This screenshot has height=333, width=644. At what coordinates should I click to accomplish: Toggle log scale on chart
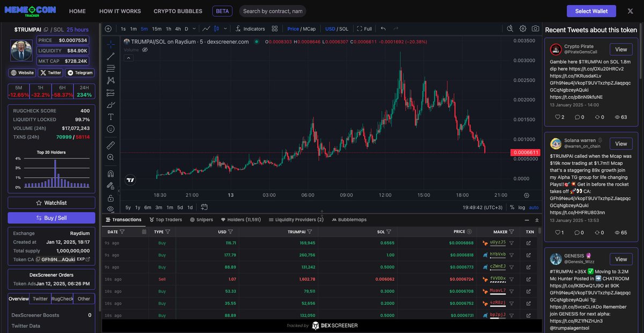[522, 207]
